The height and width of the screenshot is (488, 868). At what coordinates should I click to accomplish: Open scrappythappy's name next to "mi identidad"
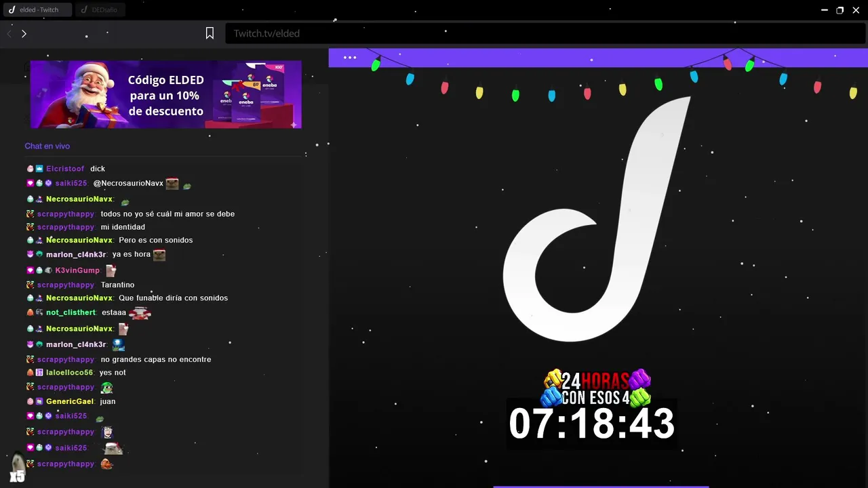pos(66,227)
